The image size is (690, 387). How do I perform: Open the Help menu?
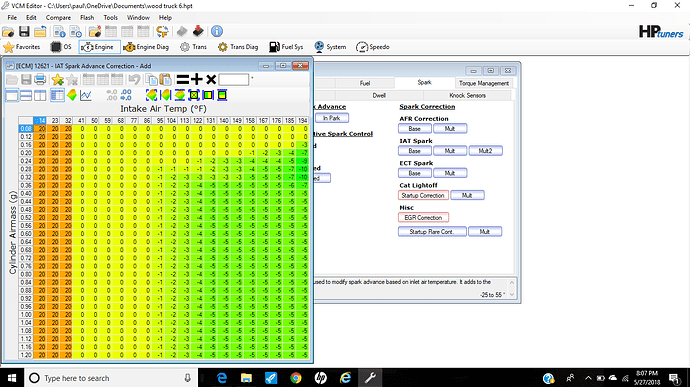click(x=165, y=18)
